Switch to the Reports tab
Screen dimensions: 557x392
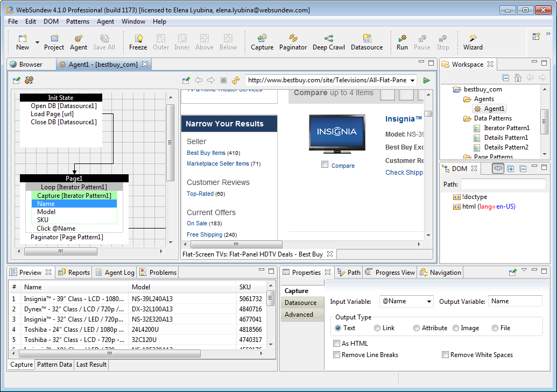(74, 272)
